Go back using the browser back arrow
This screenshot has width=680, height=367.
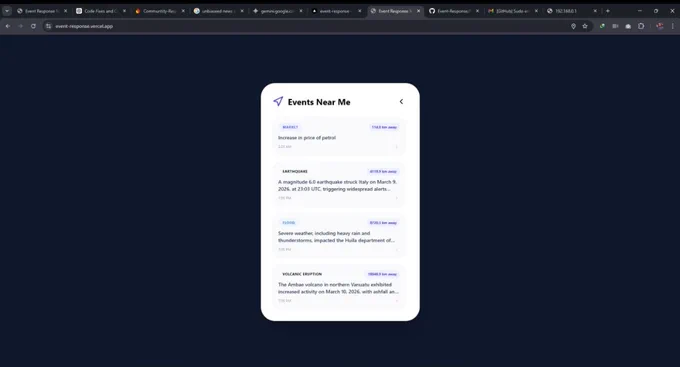coord(8,26)
